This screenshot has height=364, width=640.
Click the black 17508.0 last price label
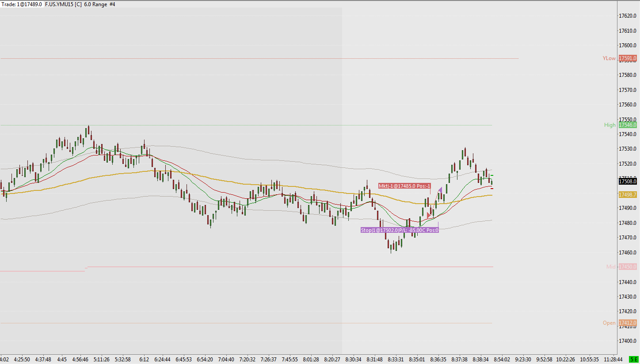(628, 181)
